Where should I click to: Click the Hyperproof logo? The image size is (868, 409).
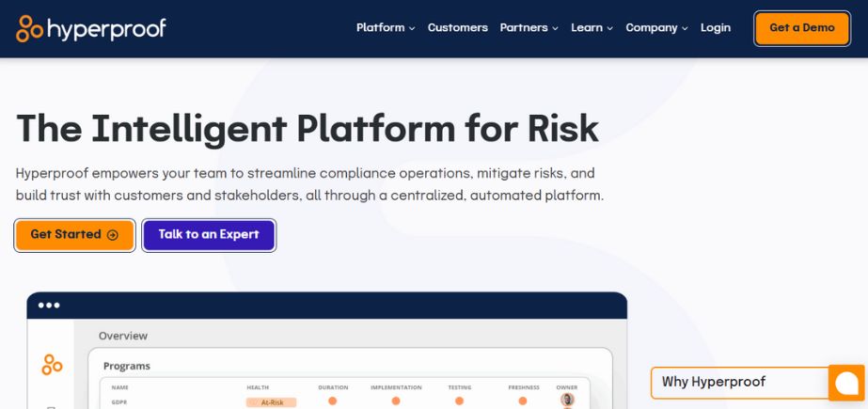tap(91, 28)
